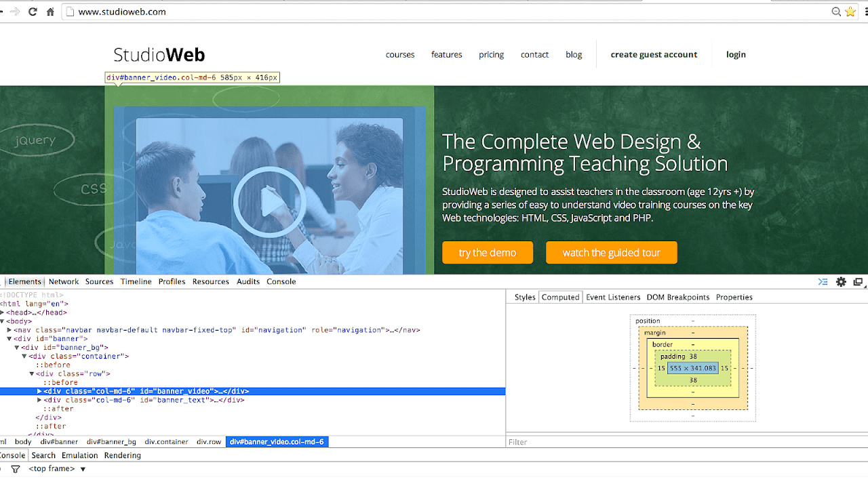Screen dimensions: 868x488
Task: Click div.container in the breadcrumb bar
Action: click(x=166, y=442)
